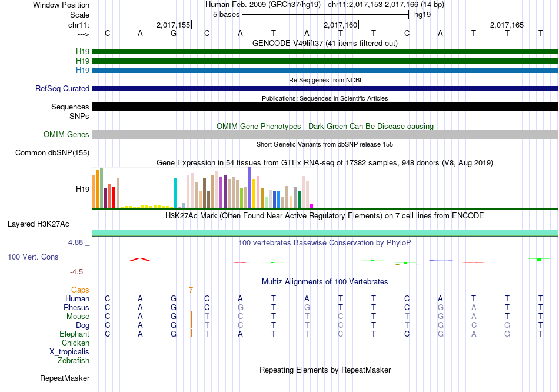This screenshot has height=392, width=559.
Task: Select the Zebrafish alignment row label
Action: point(74,361)
